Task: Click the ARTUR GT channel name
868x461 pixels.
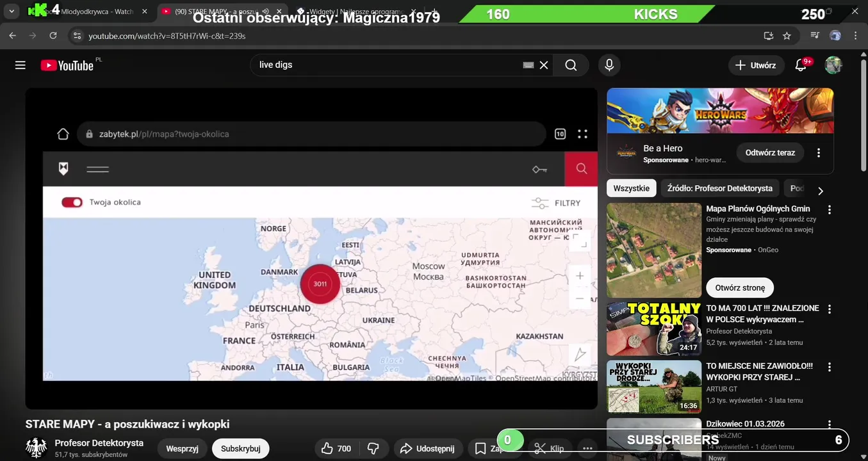Action: click(x=722, y=389)
